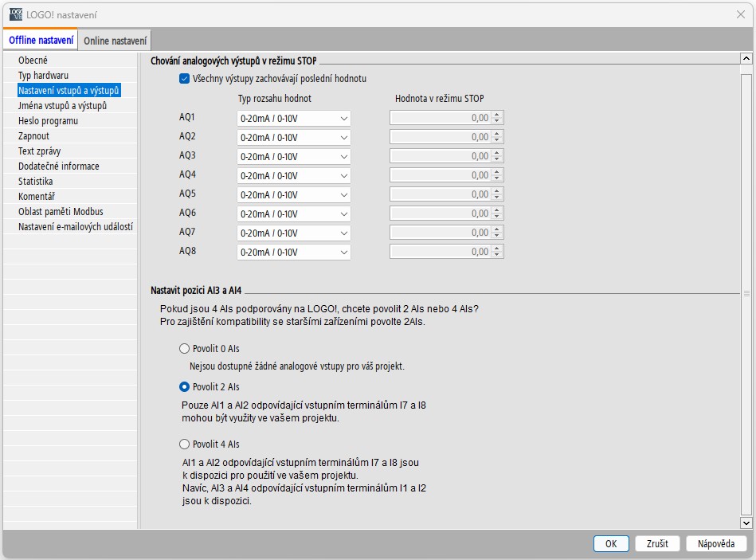
Task: Click scrollbar up arrow in settings panel
Action: (746, 59)
